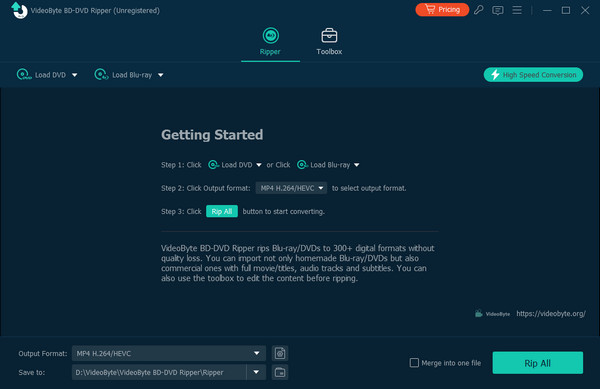Expand the Load Blu-ray dropdown arrow in toolbar

click(x=161, y=75)
